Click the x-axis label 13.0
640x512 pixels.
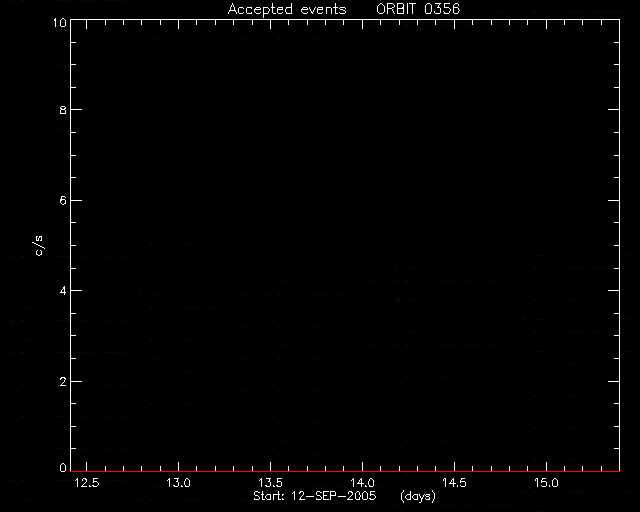point(178,483)
